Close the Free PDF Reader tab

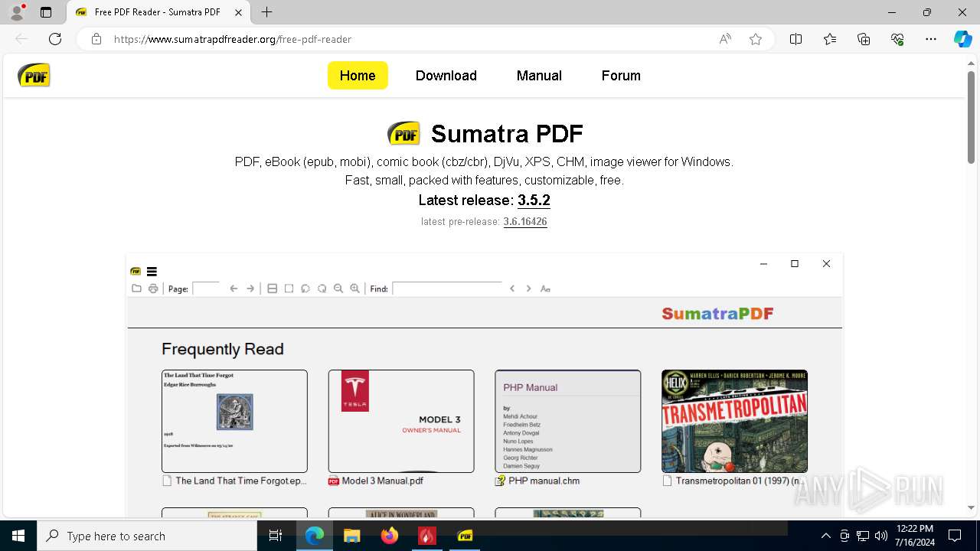[x=238, y=12]
